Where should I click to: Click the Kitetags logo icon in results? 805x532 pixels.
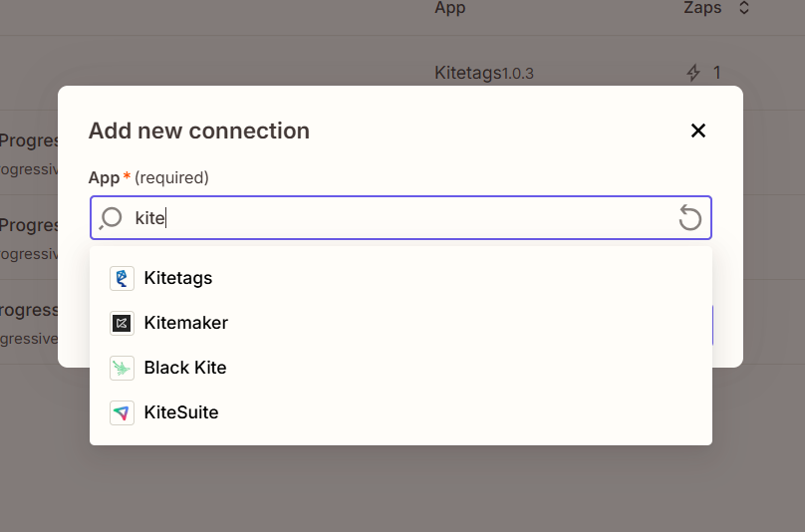[x=122, y=278]
